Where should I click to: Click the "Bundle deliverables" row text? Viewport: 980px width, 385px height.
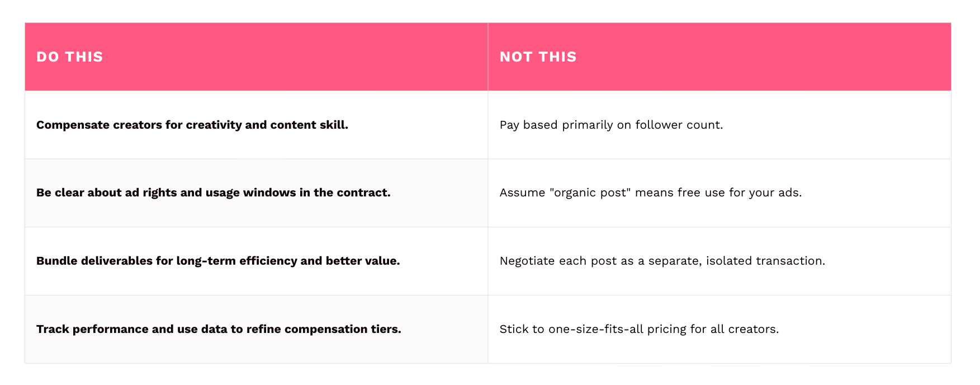click(x=217, y=261)
